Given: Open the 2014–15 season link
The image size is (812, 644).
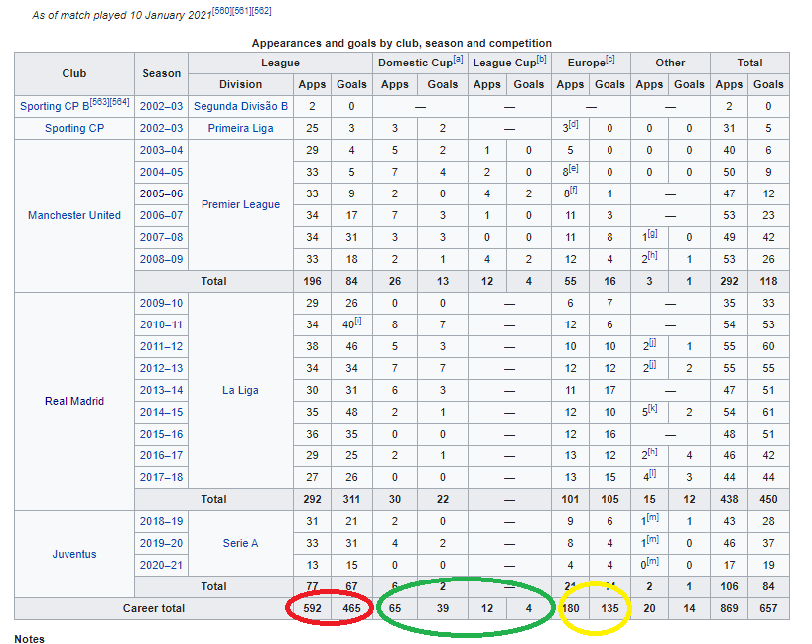Looking at the screenshot, I should click(x=162, y=412).
